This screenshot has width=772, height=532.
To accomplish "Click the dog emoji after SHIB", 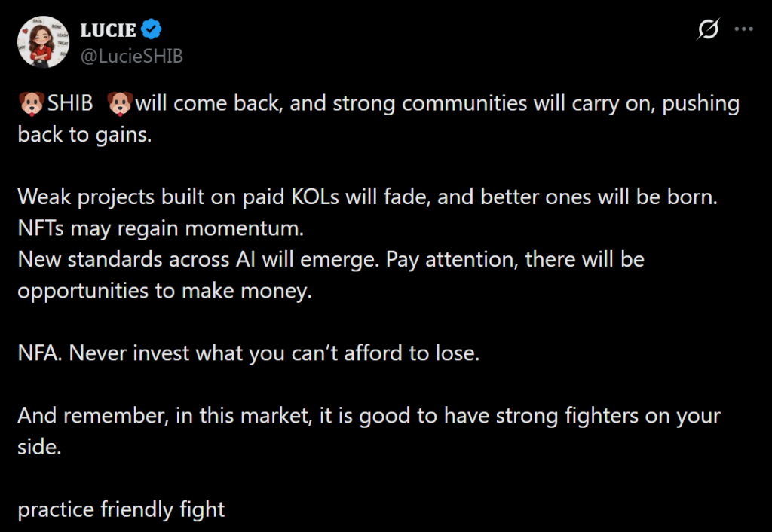I will pyautogui.click(x=119, y=103).
